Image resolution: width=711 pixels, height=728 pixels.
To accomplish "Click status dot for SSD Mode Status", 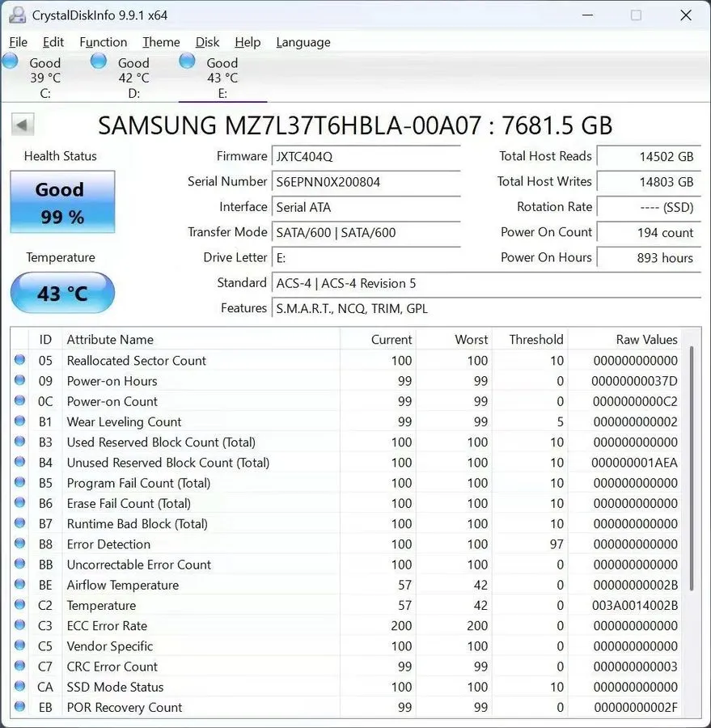I will tap(19, 687).
